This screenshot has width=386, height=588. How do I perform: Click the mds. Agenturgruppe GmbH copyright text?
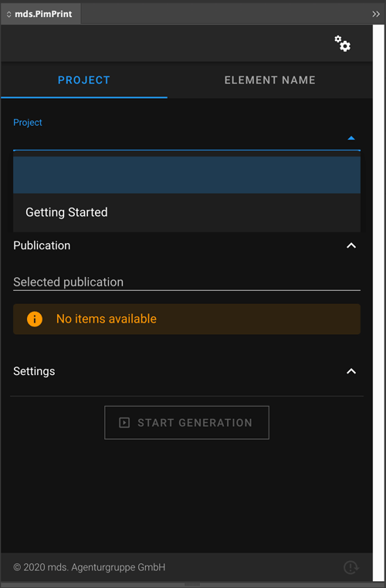pos(90,567)
